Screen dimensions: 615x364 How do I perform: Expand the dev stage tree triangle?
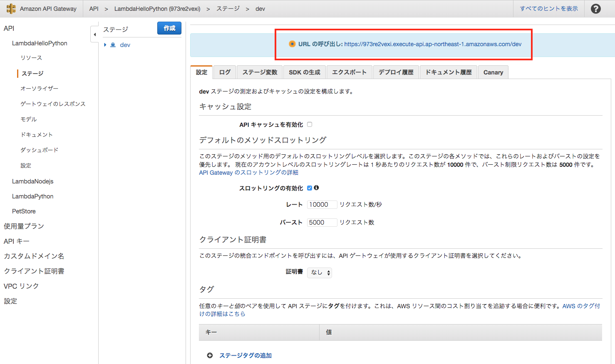pyautogui.click(x=105, y=45)
